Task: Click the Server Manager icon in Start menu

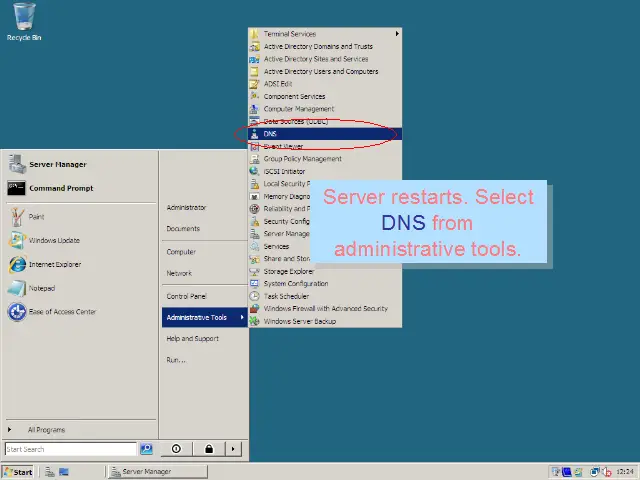Action: pyautogui.click(x=17, y=164)
